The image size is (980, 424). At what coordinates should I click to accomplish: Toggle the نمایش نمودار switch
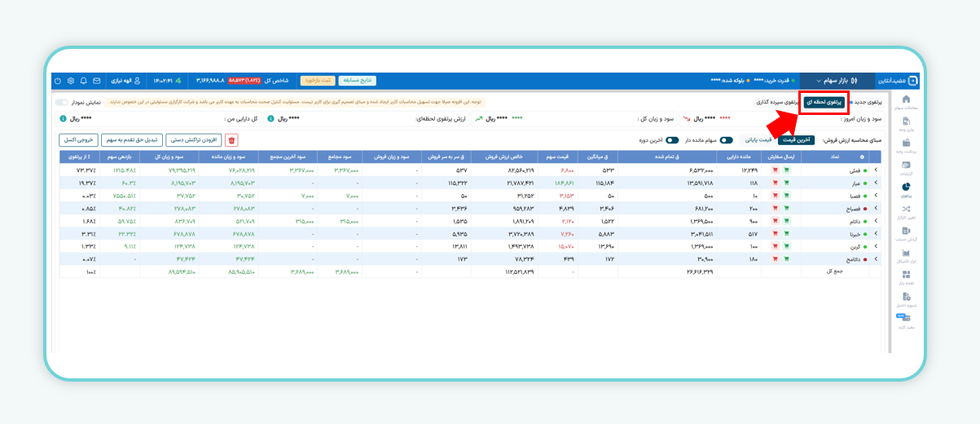[62, 103]
